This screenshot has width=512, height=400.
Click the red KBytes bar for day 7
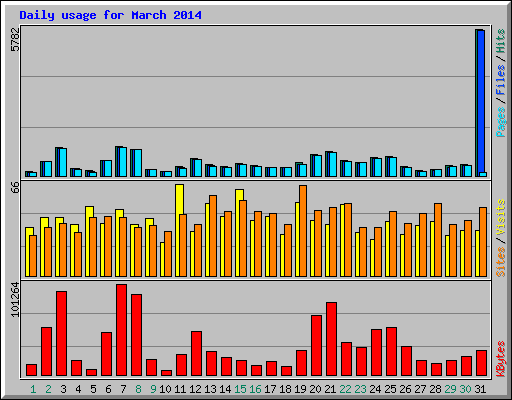pyautogui.click(x=122, y=330)
